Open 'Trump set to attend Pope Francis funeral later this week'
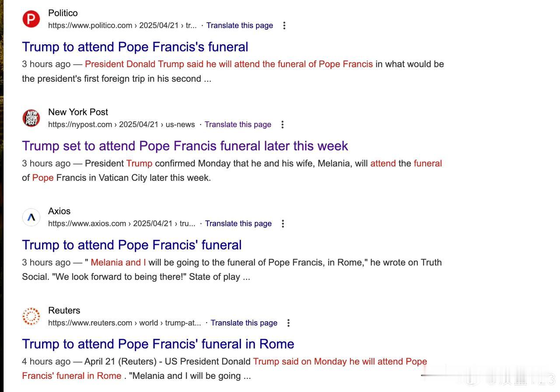Screen dimensions: 560x392 point(185,146)
